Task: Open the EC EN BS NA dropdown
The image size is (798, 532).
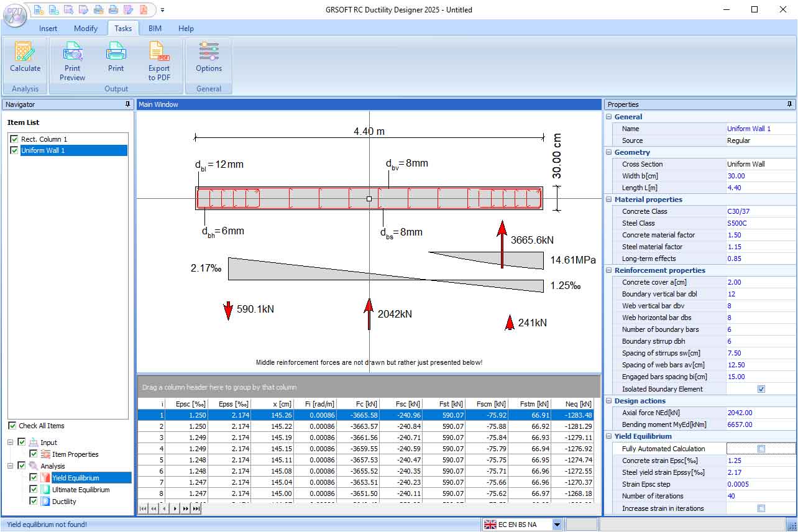Action: [556, 524]
